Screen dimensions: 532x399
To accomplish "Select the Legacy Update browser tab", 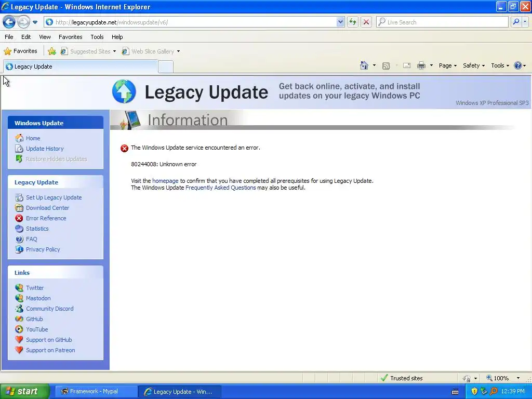I will (x=81, y=66).
